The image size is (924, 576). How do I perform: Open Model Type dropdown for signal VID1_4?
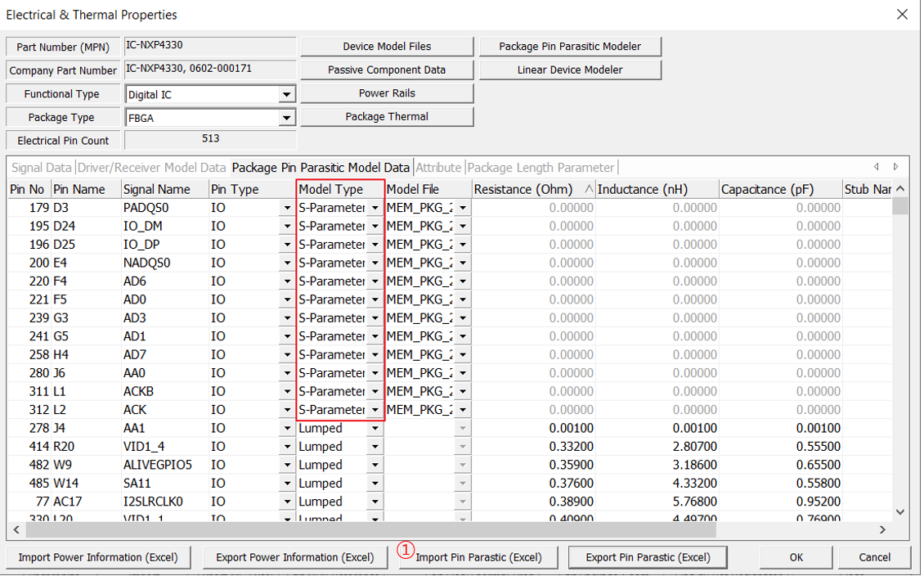375,446
